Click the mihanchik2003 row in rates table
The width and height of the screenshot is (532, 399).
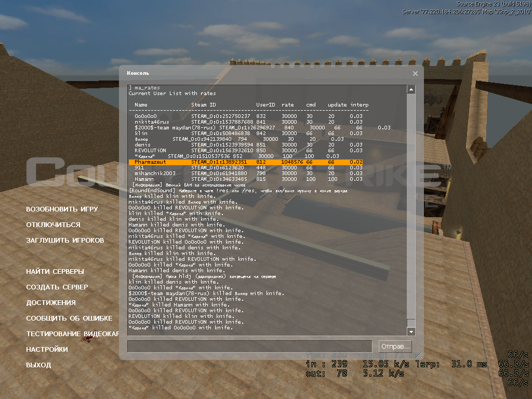click(x=248, y=174)
